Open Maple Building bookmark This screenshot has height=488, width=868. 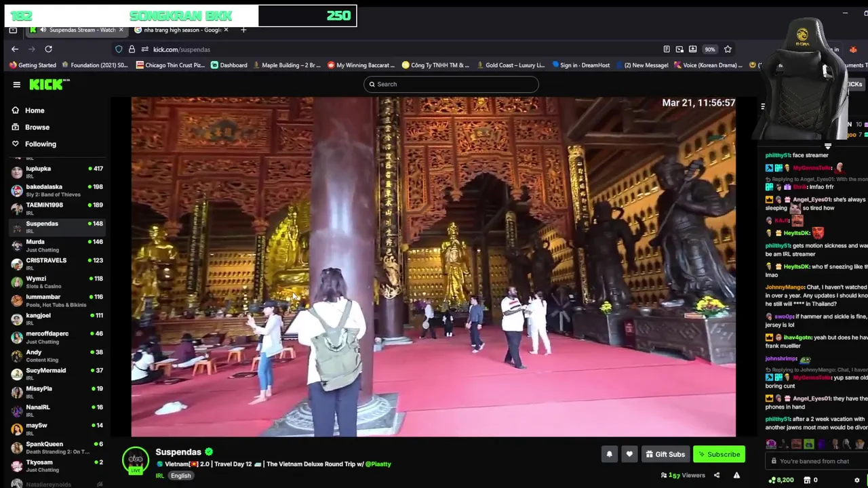pos(287,65)
